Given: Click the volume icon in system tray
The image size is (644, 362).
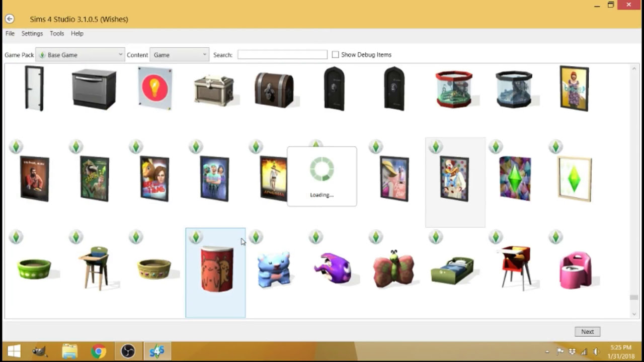Looking at the screenshot, I should (x=596, y=351).
